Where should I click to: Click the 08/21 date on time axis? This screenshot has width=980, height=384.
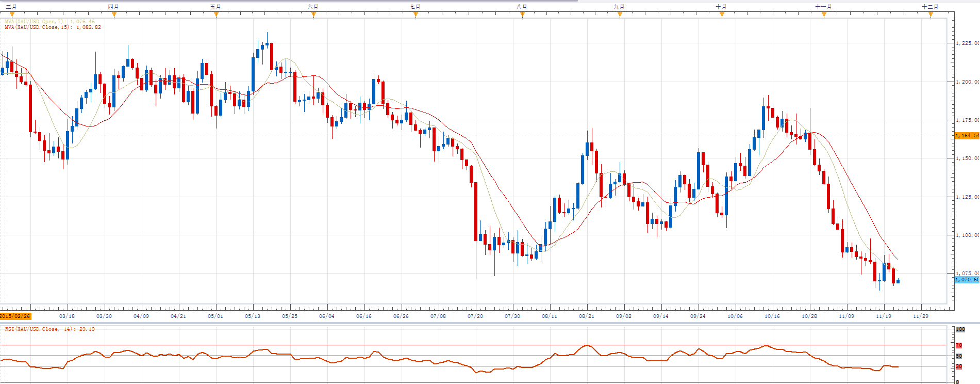click(586, 316)
